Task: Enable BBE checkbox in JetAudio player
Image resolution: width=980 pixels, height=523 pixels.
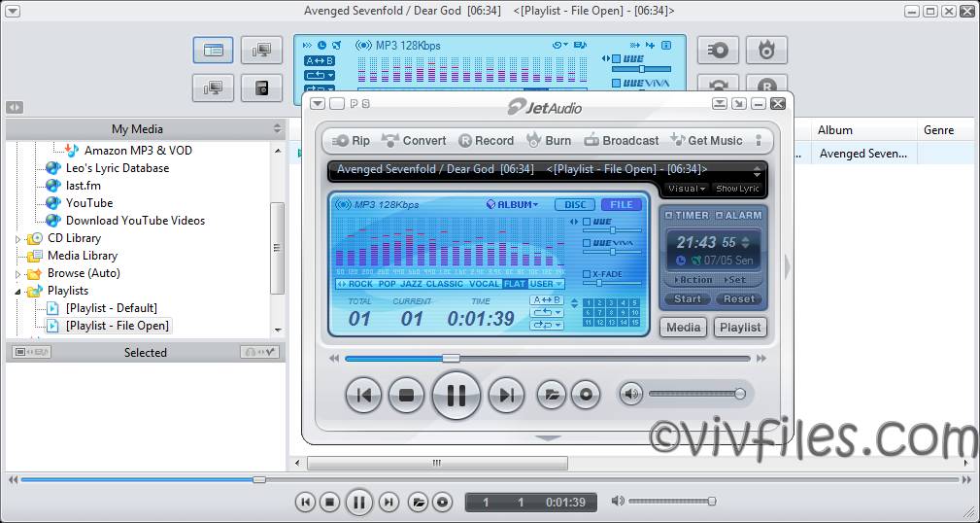Action: [587, 222]
